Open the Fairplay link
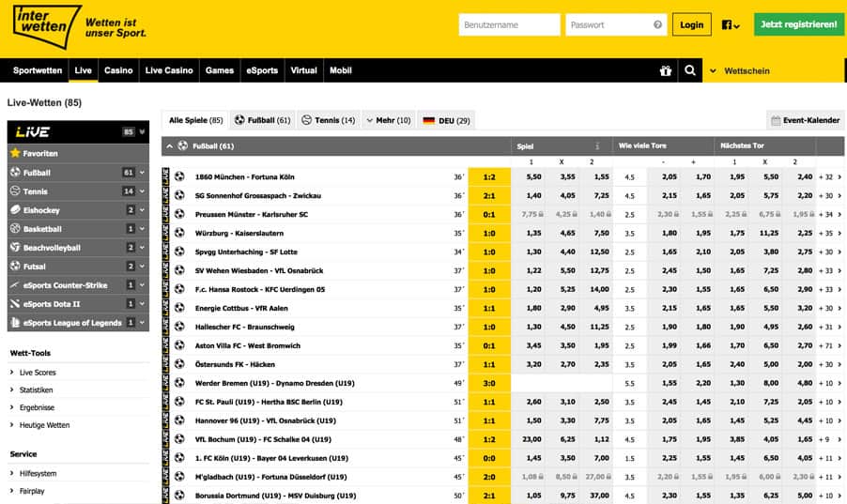Screen dimensions: 847x504 click(32, 491)
